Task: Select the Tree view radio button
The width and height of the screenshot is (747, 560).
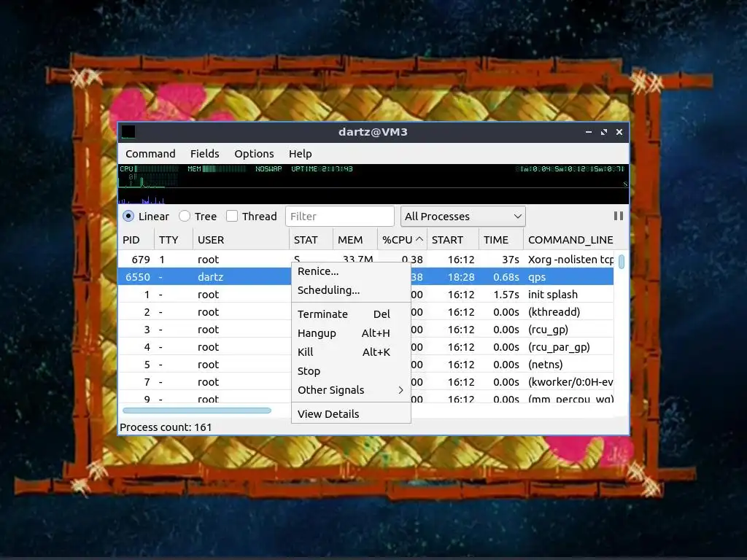Action: tap(185, 216)
